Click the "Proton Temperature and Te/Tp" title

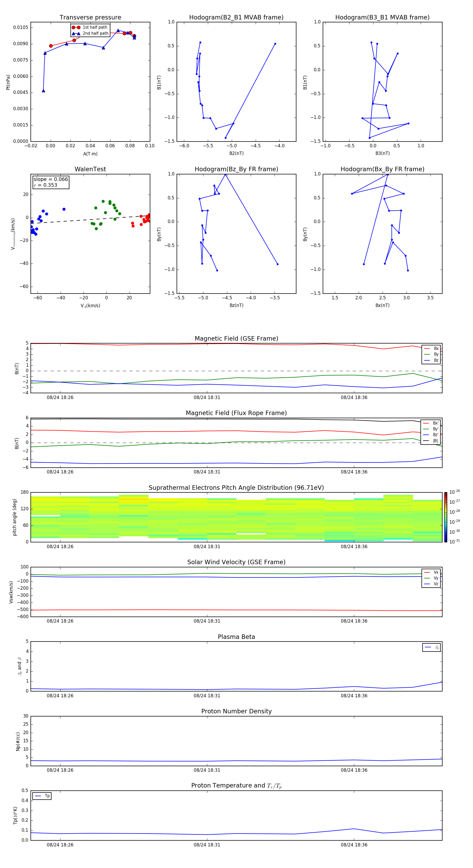click(236, 786)
